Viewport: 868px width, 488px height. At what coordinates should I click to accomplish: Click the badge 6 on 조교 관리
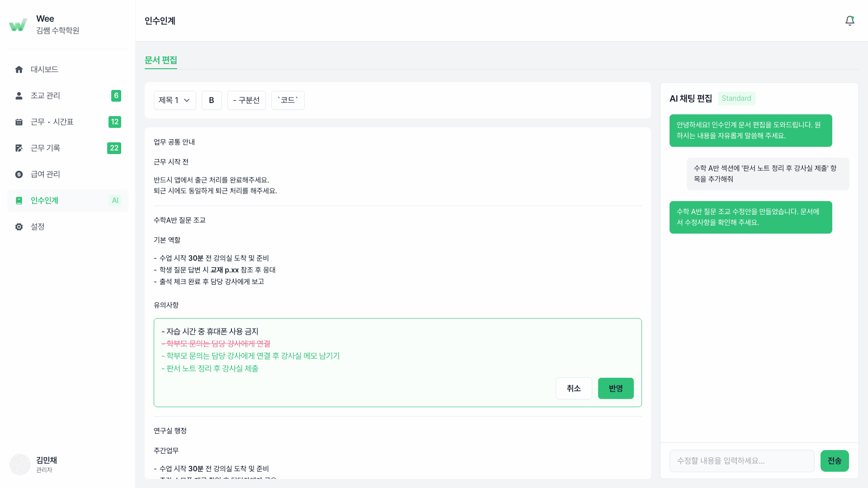tap(116, 96)
